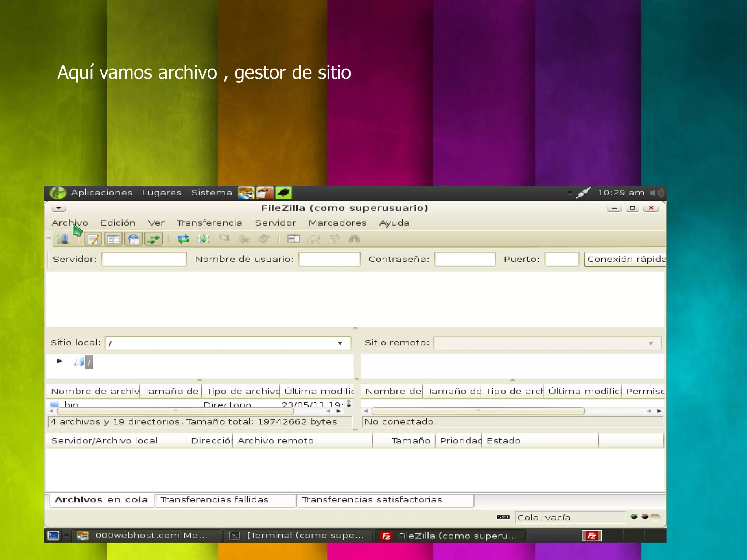Screen dimensions: 747x560
Task: Click FileZilla tray icon in bottom panel
Action: click(x=591, y=536)
